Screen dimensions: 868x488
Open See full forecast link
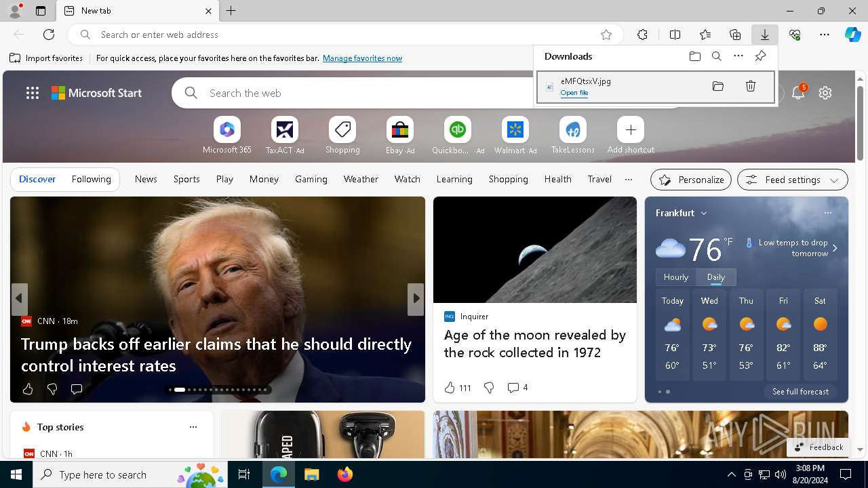800,392
